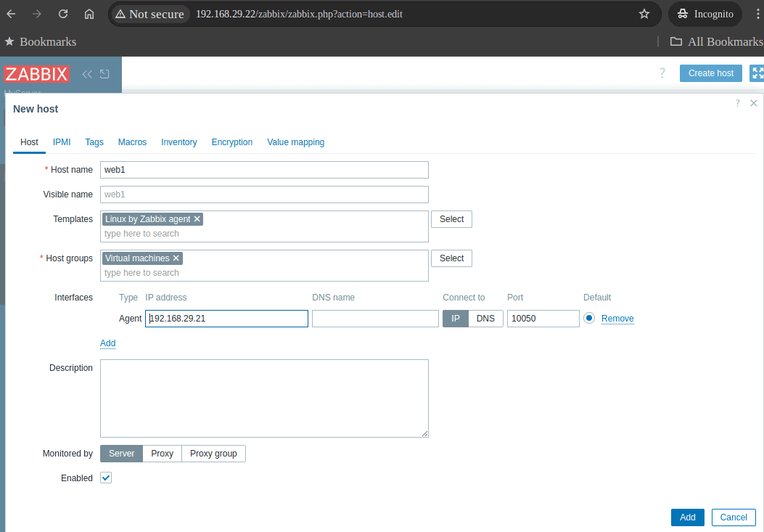The height and width of the screenshot is (532, 764).
Task: Click Add to save the new host
Action: [x=687, y=517]
